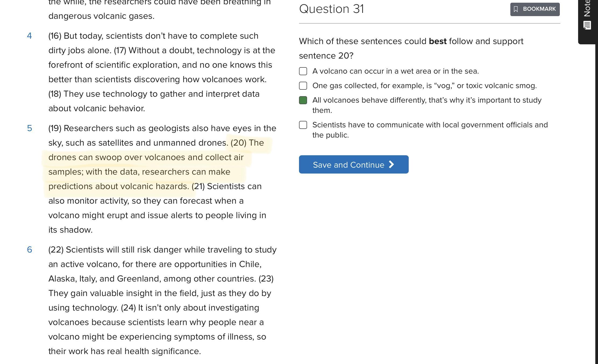Uncheck the green 'All volcanoes behave differently' checkbox
Viewport: 598px width, 364px height.
(x=303, y=100)
